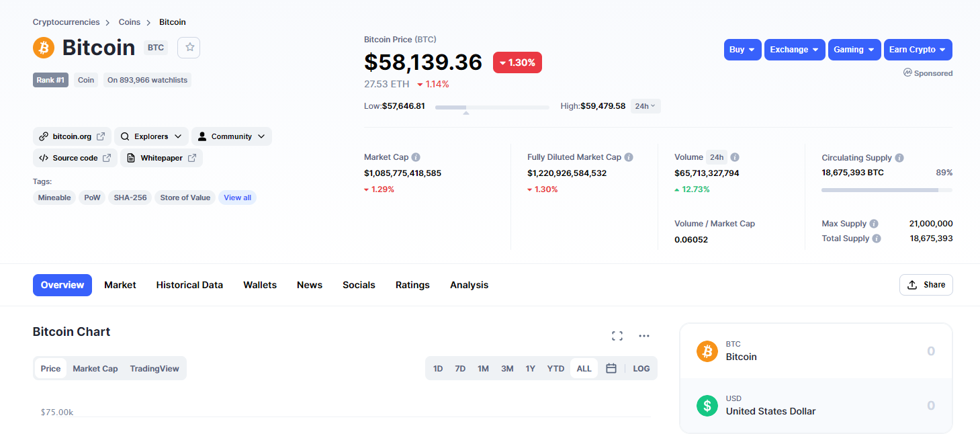980x438 pixels.
Task: Open the Buy dropdown
Action: click(x=742, y=50)
